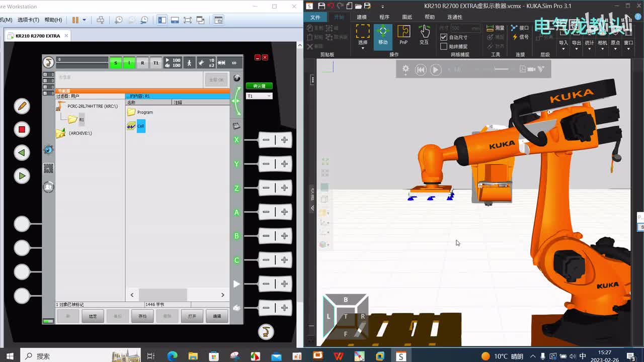644x362 pixels.
Task: Click the Signal (信号) connection icon
Action: [520, 37]
